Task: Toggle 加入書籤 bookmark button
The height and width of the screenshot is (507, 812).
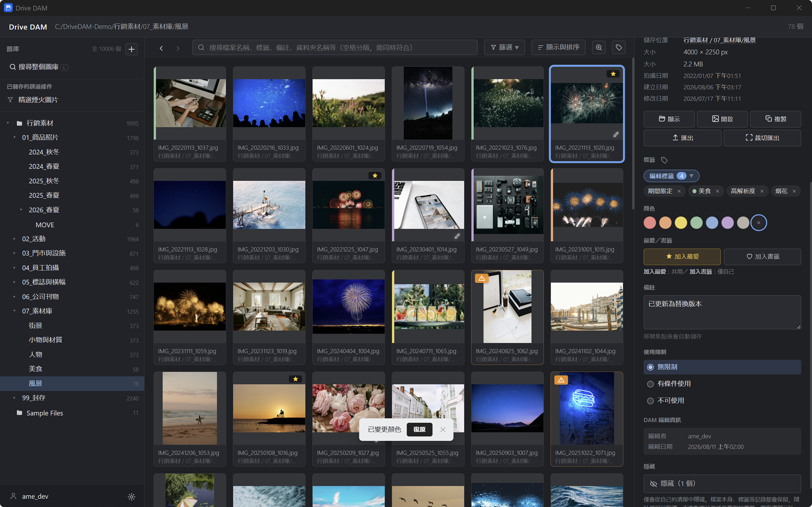Action: tap(762, 257)
